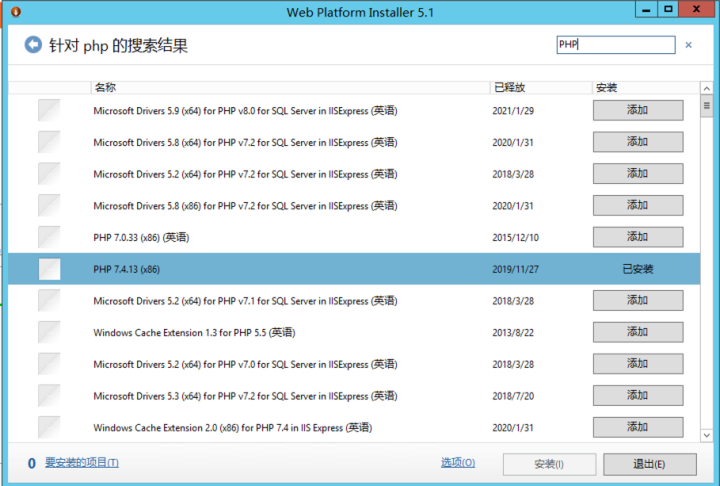The height and width of the screenshot is (486, 720).
Task: Open the 要安装的项目 link
Action: (82, 463)
